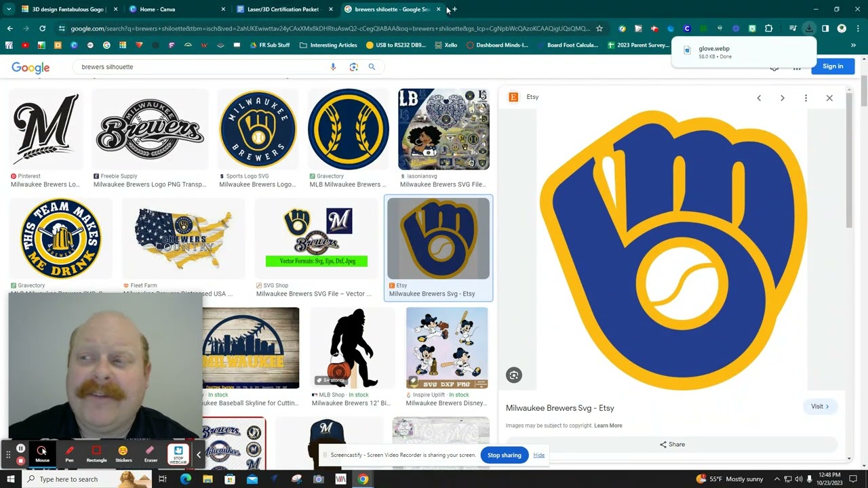
Task: Open the Pinterest Milwaukee Brewers M logo thumbnail
Action: point(45,129)
